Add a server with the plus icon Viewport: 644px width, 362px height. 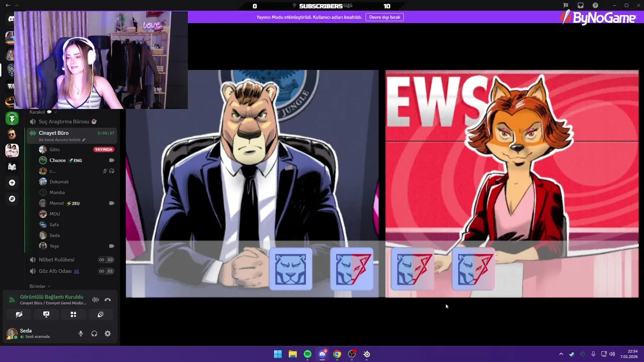(12, 183)
